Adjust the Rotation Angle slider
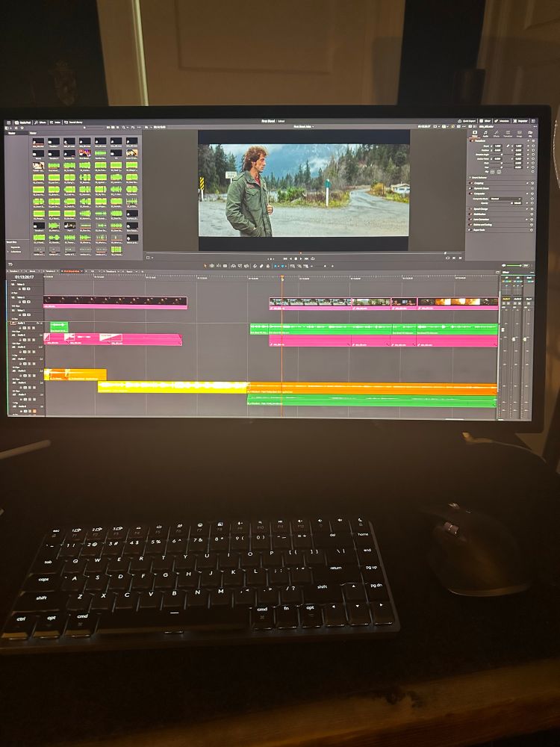This screenshot has height=747, width=560. click(x=502, y=155)
